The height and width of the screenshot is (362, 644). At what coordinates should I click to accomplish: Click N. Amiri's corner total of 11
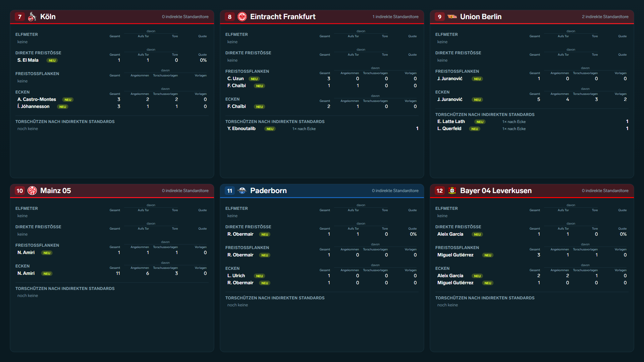click(118, 274)
